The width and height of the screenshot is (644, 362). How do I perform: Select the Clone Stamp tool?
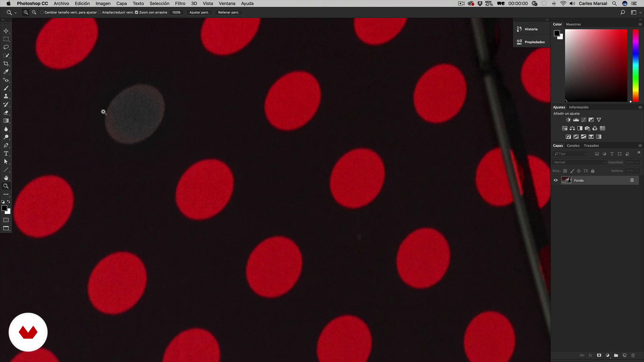(x=6, y=96)
